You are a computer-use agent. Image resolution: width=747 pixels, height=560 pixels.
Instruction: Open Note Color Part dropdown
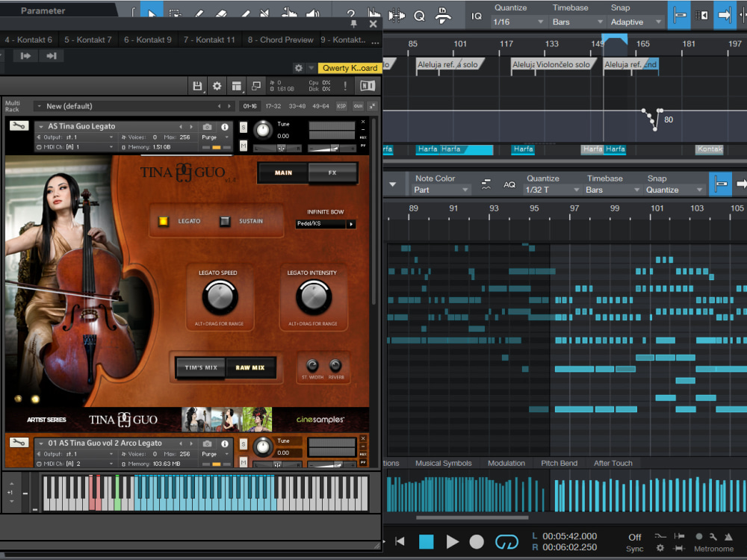coord(441,190)
